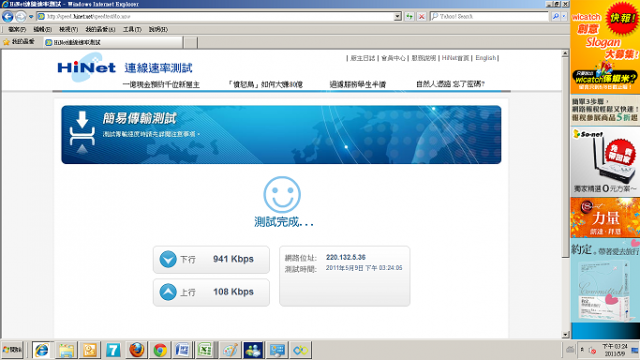Open Paint from the taskbar
This screenshot has width=640, height=360.
point(231,350)
